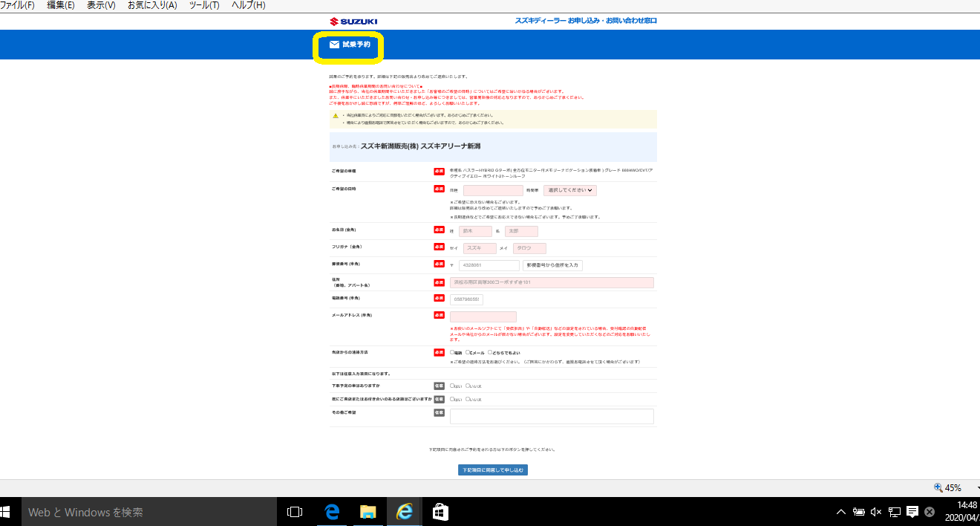The height and width of the screenshot is (526, 980).
Task: Click the grey 任意 badge for その他ご希望
Action: click(439, 412)
